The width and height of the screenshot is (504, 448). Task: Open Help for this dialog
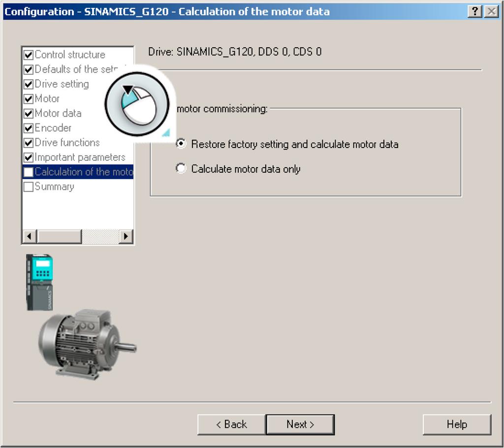(457, 424)
